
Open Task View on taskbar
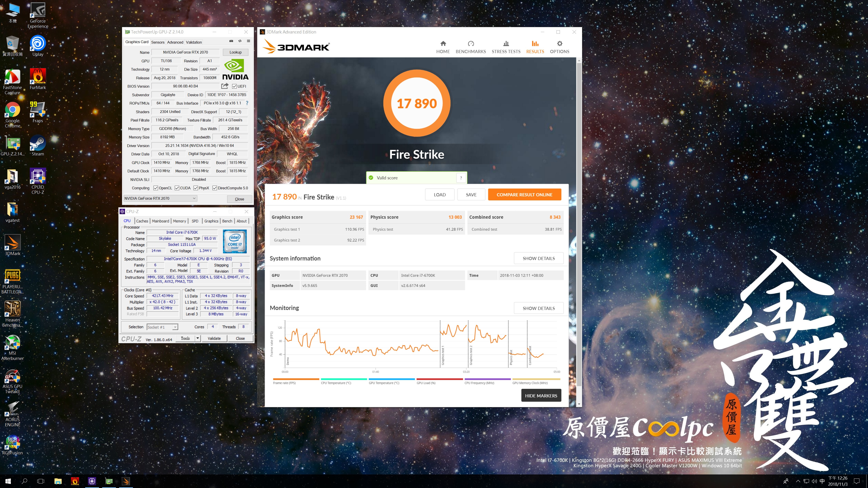pyautogui.click(x=40, y=481)
